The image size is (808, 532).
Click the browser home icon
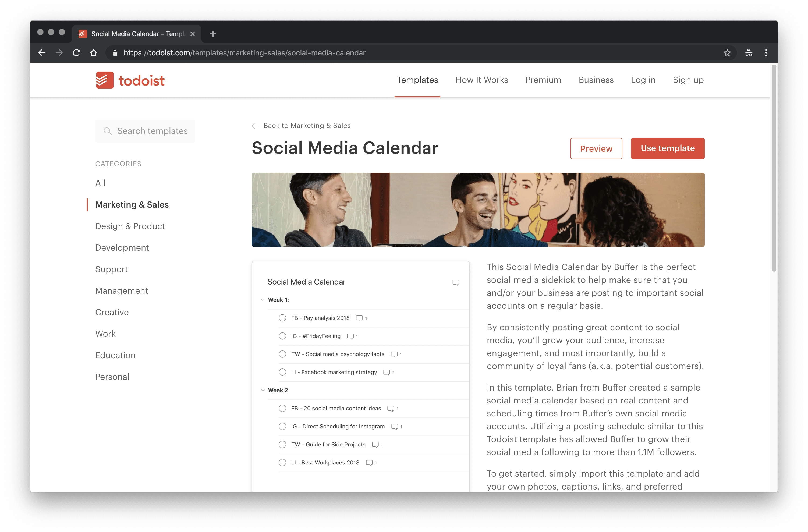pyautogui.click(x=94, y=53)
